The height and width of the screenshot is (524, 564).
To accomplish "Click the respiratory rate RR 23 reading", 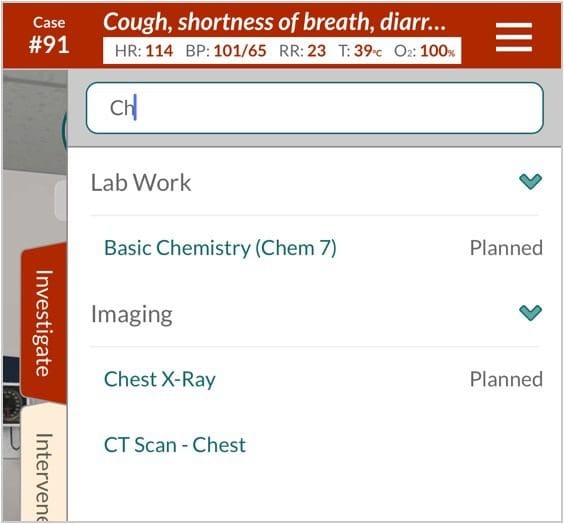I will [303, 51].
